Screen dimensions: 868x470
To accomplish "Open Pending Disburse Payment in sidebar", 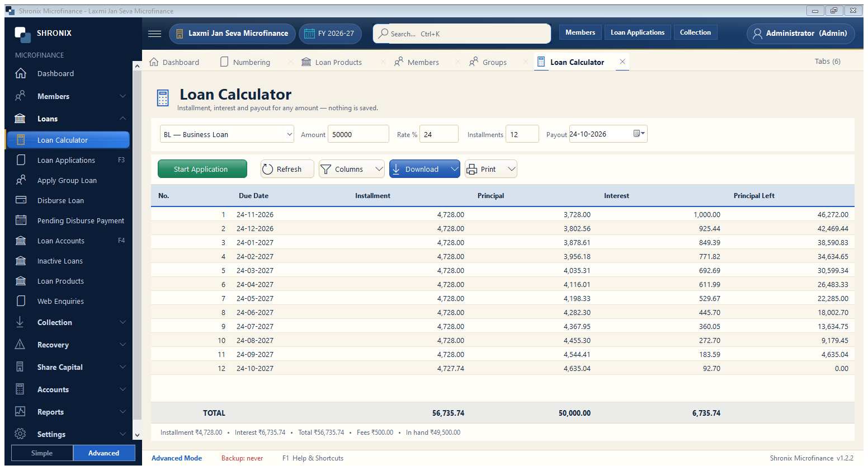I will click(x=68, y=220).
